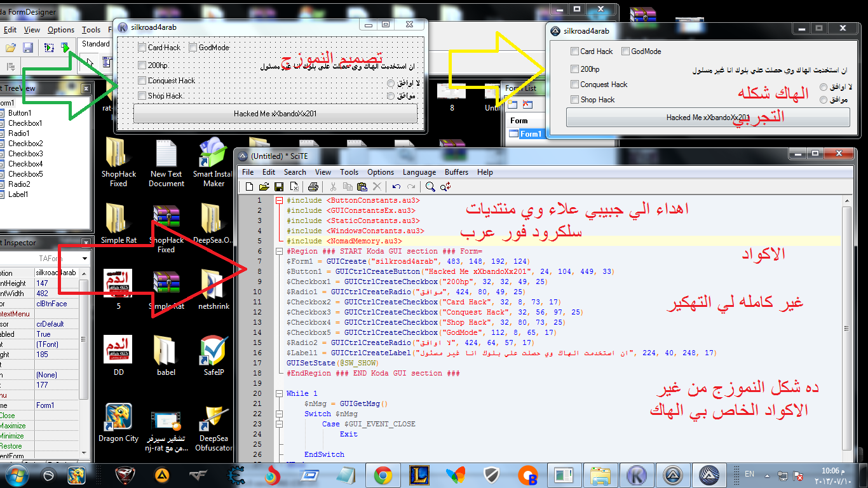Select Checkbox3 in Object TreeView

[x=25, y=154]
